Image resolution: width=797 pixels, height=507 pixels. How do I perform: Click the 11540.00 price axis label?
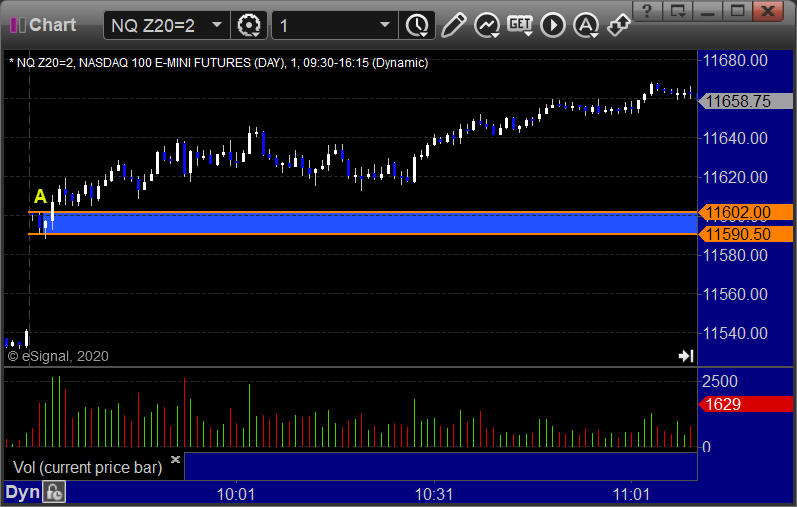pyautogui.click(x=735, y=334)
